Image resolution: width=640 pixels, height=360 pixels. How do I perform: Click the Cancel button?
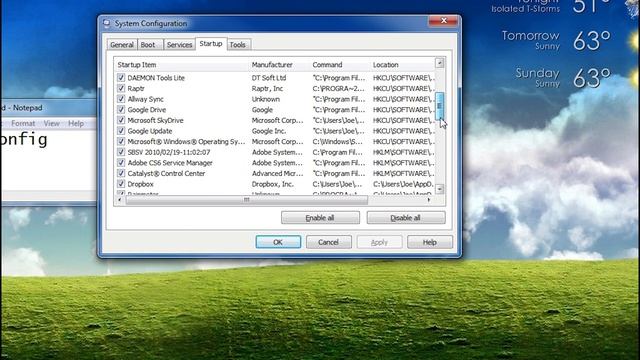329,242
